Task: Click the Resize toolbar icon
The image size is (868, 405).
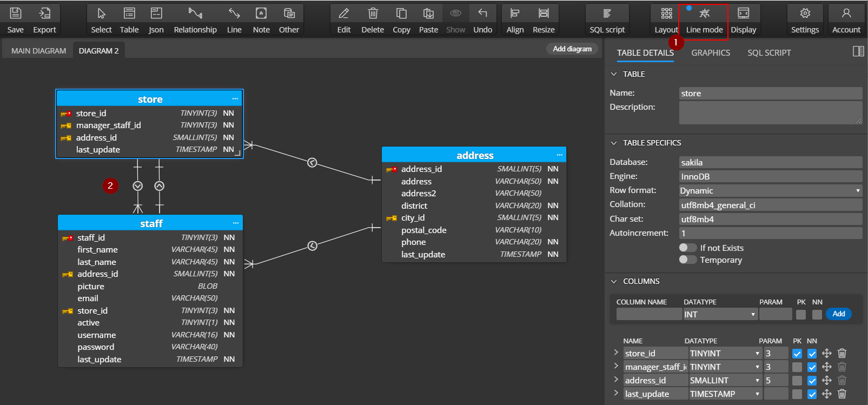Action: [544, 14]
